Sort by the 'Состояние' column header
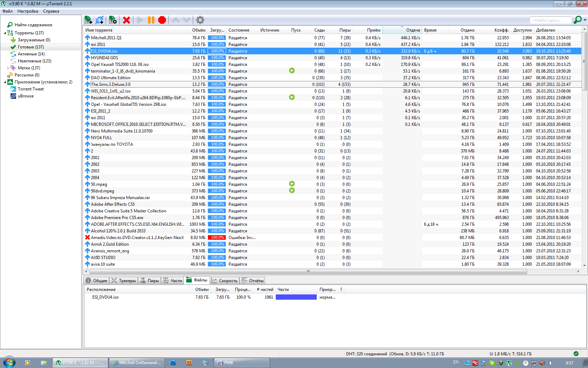The width and height of the screenshot is (588, 368). coord(242,30)
